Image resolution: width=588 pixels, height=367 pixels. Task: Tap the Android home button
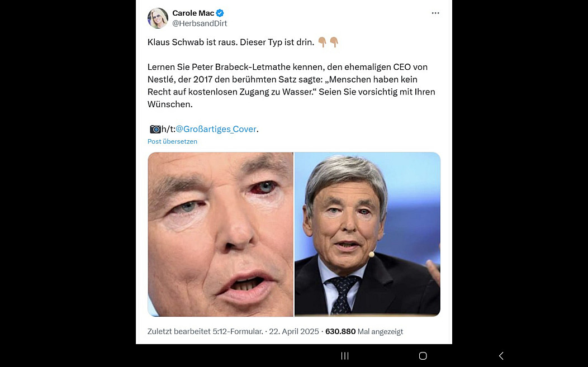click(x=423, y=355)
